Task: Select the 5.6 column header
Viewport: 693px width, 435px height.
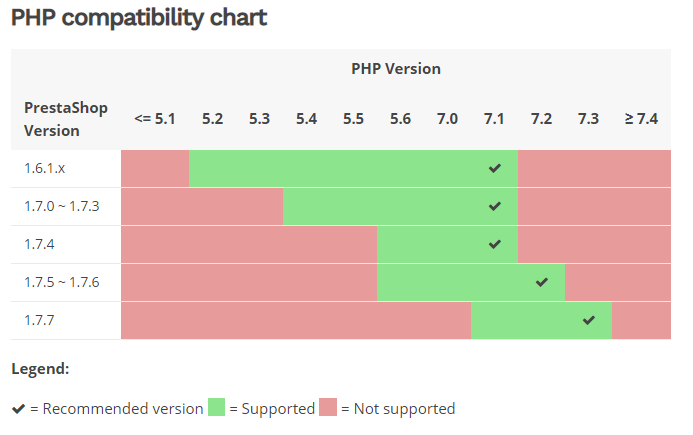Action: 400,118
